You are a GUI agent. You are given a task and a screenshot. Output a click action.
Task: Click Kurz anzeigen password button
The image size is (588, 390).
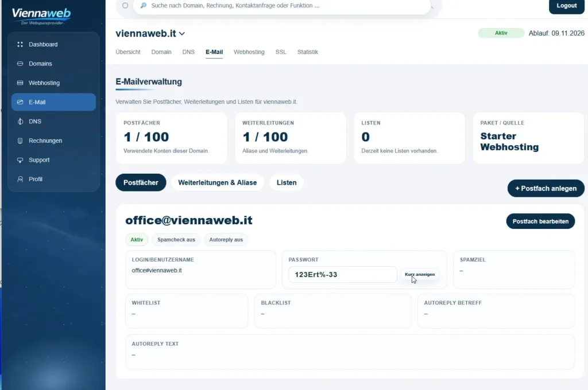(x=420, y=274)
